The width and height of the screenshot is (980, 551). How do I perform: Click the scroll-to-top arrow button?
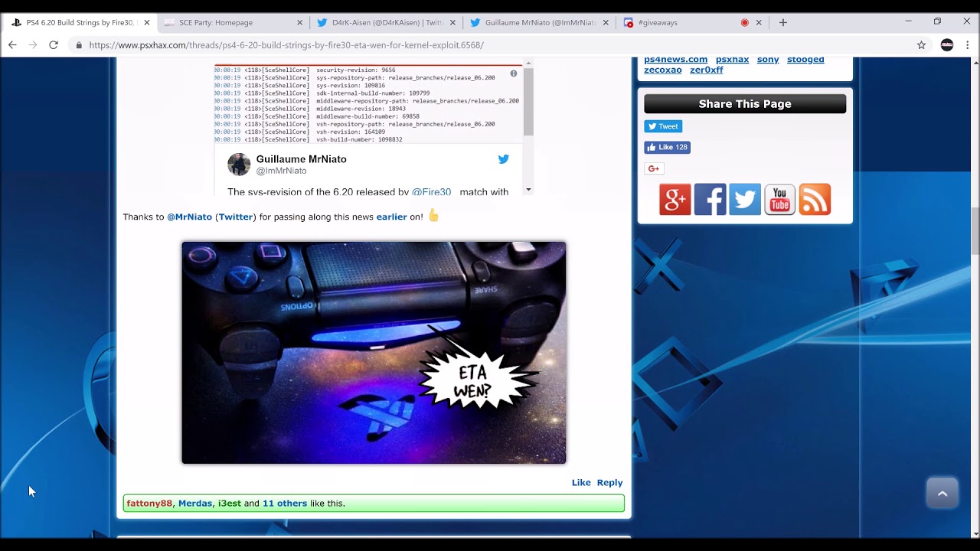[942, 493]
